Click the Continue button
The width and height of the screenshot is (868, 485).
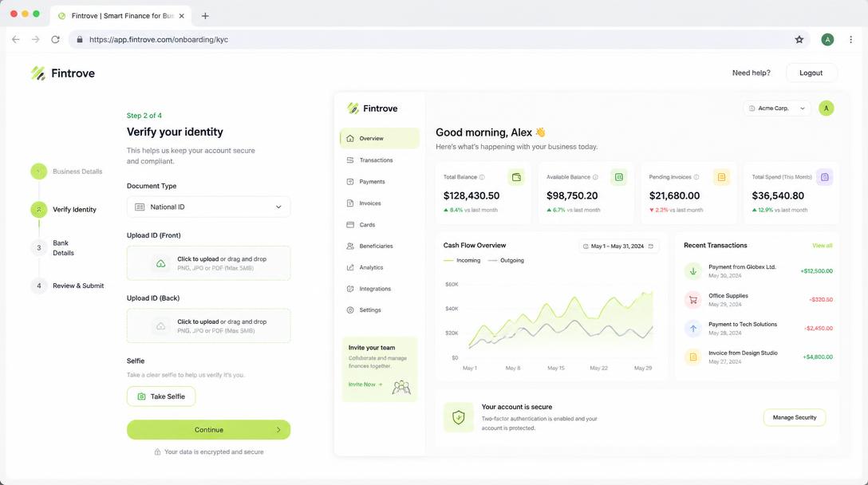[209, 430]
